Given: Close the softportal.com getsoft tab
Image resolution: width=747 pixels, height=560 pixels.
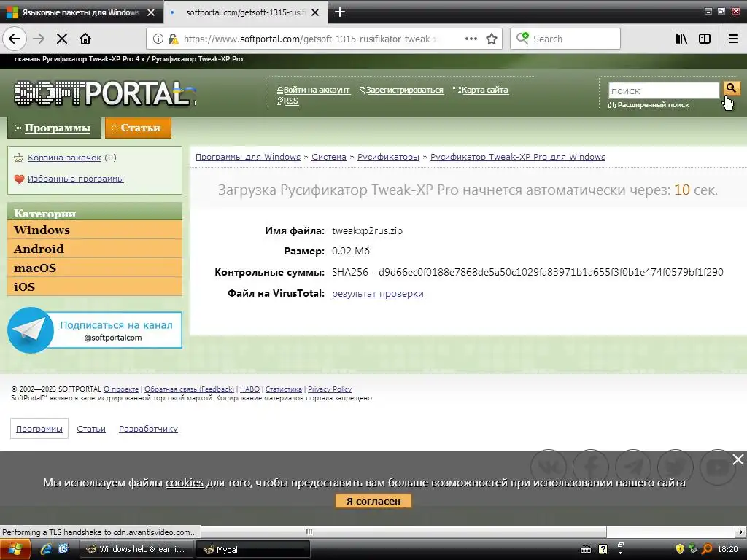Looking at the screenshot, I should pyautogui.click(x=315, y=12).
